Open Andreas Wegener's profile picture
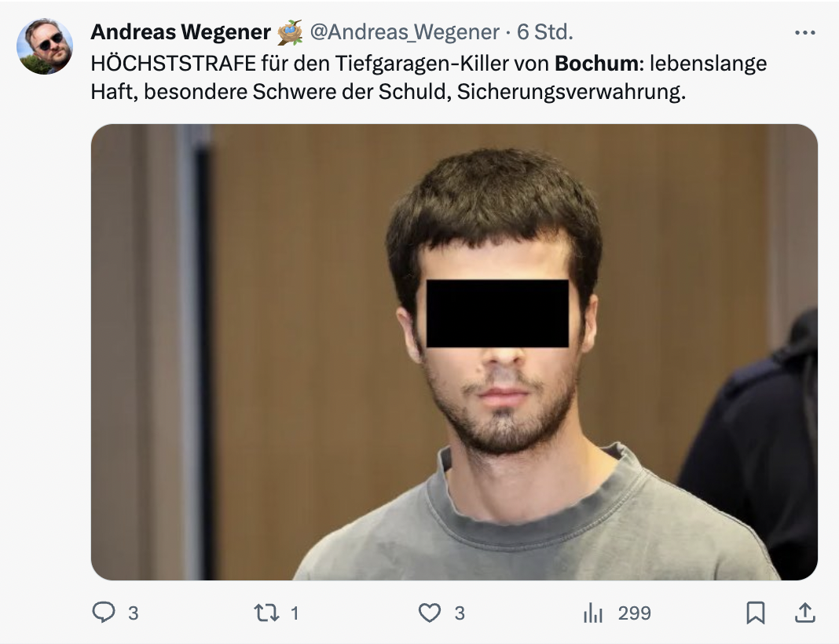839x644 pixels. pyautogui.click(x=45, y=46)
